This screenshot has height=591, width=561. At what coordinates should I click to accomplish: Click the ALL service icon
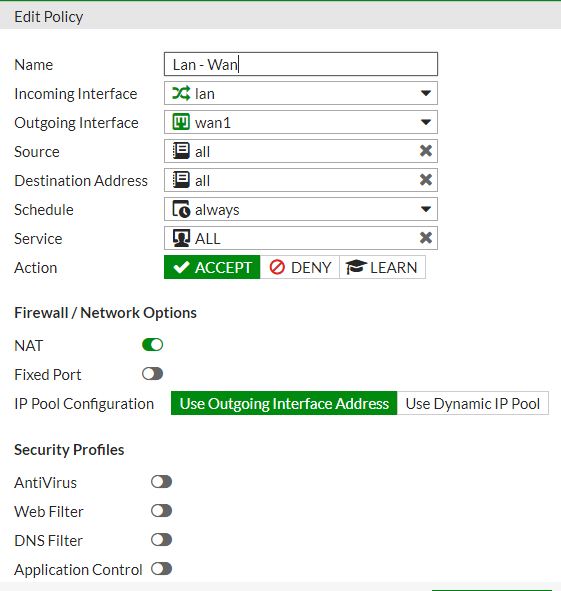click(x=181, y=238)
